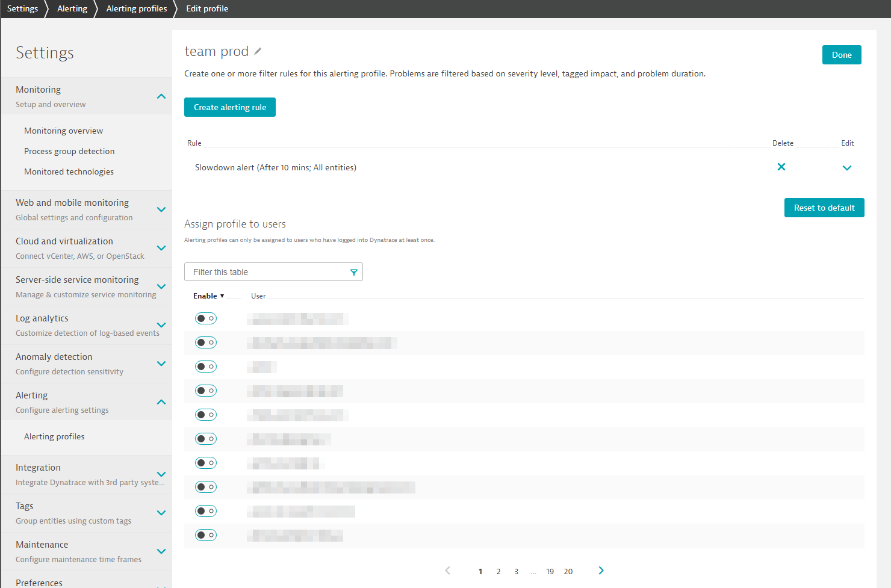Sort by the Enable column arrow
Screen dimensions: 891x588
pos(222,296)
